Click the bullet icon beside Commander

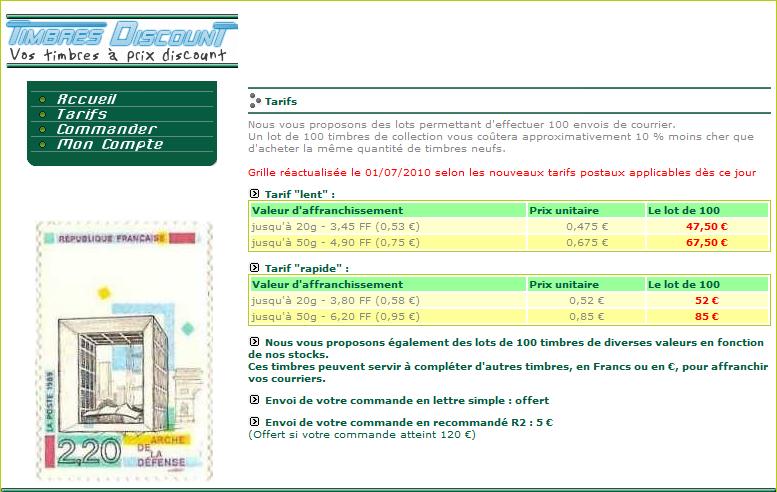41,130
